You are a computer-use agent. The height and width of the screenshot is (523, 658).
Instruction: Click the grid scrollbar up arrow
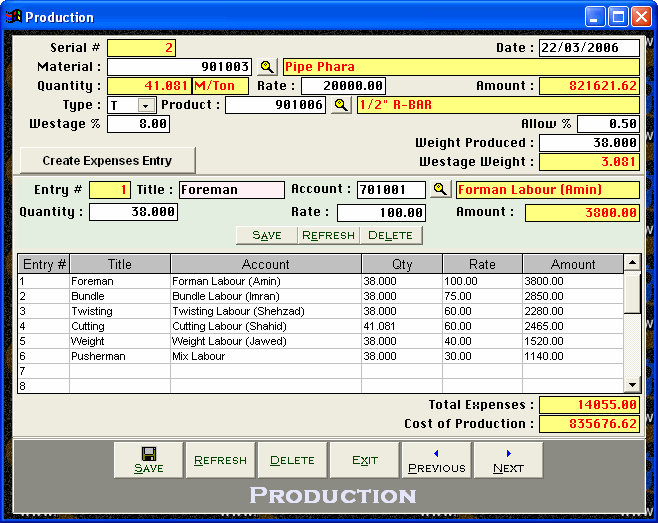tap(632, 263)
